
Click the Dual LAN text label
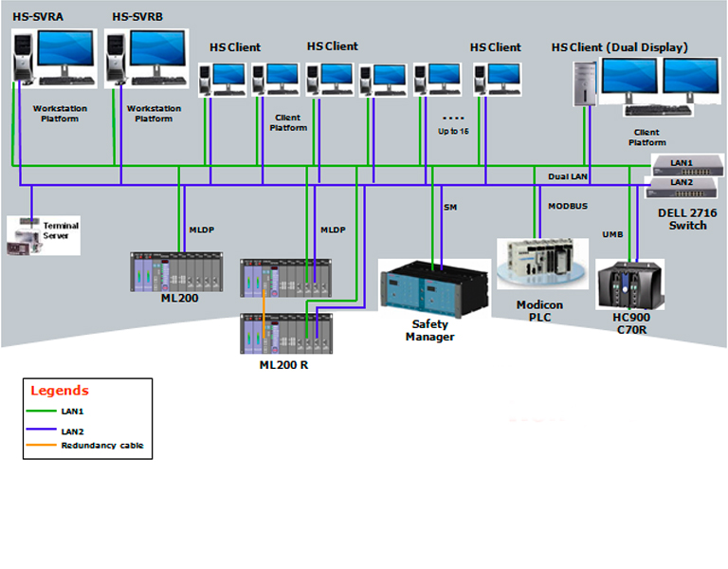pyautogui.click(x=569, y=177)
